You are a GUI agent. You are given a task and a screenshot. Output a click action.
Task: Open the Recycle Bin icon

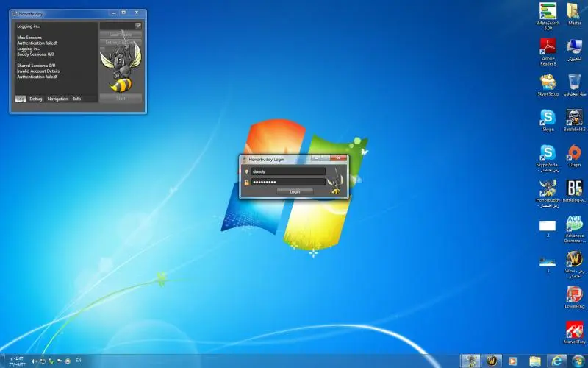pyautogui.click(x=574, y=85)
